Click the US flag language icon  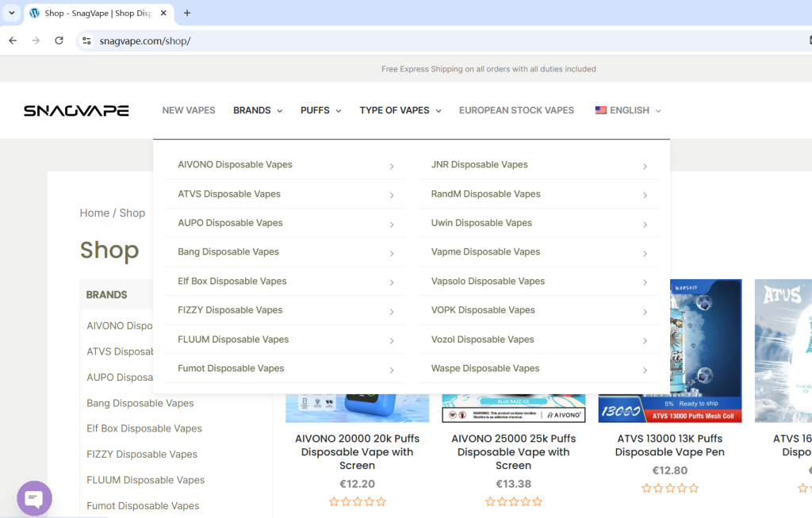[601, 110]
